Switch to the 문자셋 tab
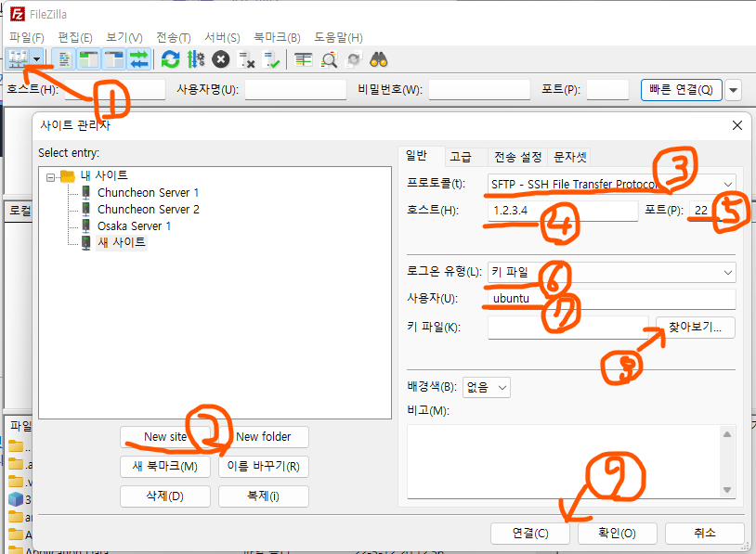 [x=569, y=157]
